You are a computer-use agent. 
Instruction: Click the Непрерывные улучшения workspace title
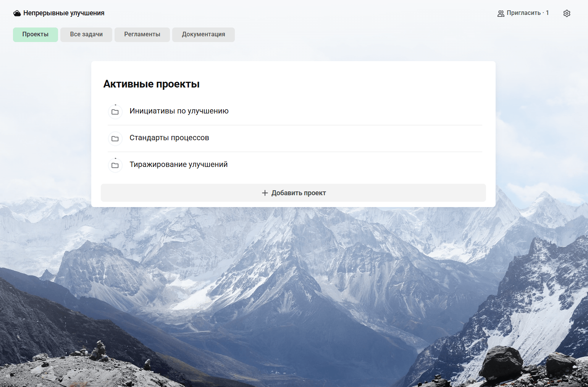[64, 13]
